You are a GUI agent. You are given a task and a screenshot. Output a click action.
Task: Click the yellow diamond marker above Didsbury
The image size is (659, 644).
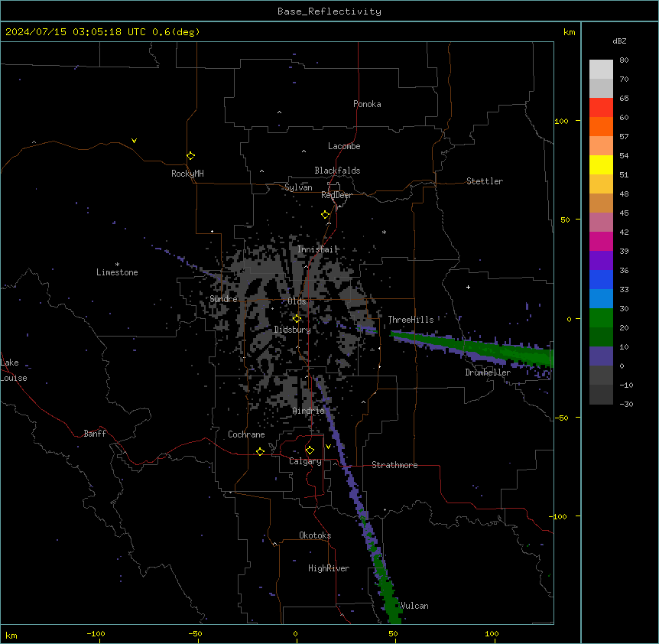click(297, 319)
